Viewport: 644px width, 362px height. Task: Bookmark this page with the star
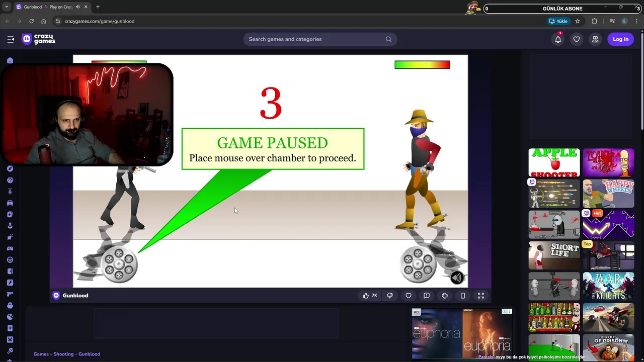(578, 21)
